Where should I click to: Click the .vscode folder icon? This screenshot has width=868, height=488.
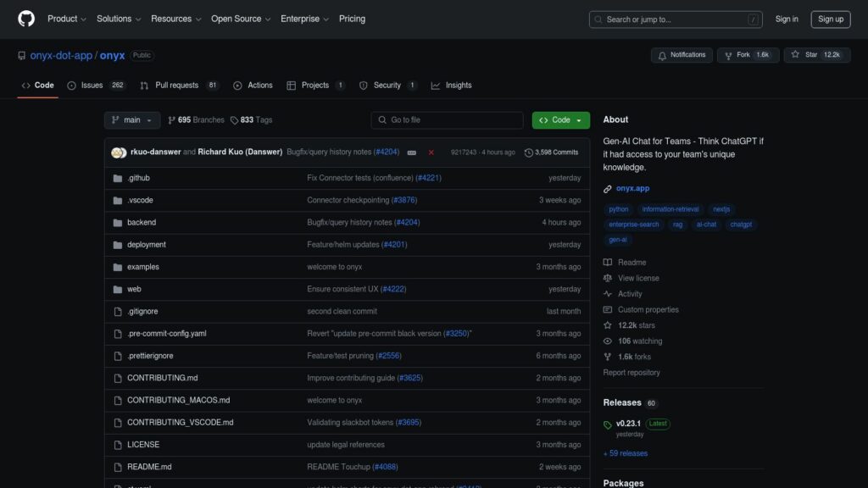(x=117, y=200)
